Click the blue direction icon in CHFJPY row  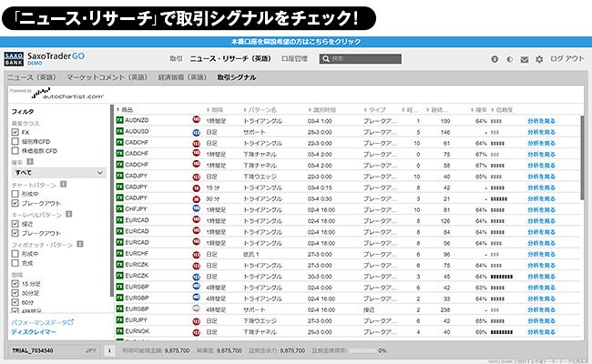click(x=196, y=208)
